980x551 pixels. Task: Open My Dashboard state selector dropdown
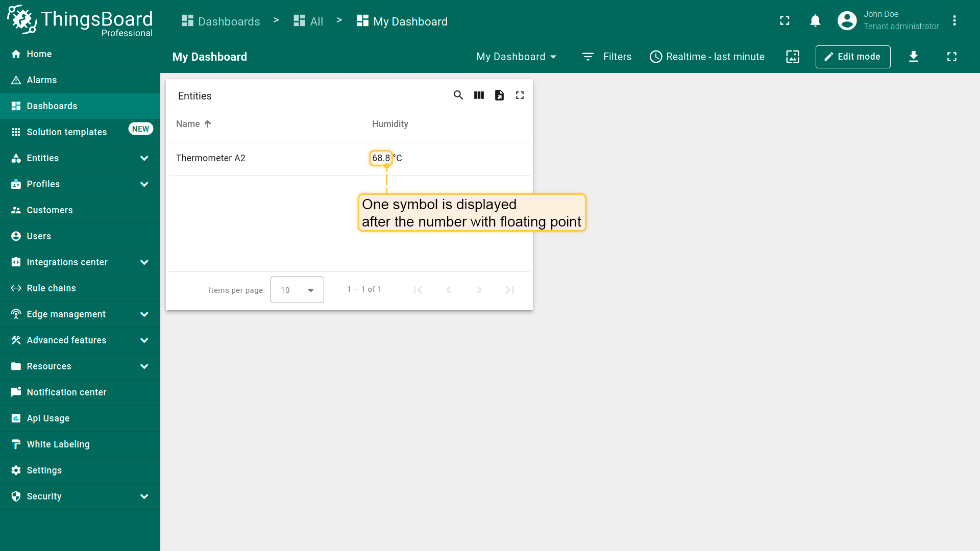(x=516, y=57)
